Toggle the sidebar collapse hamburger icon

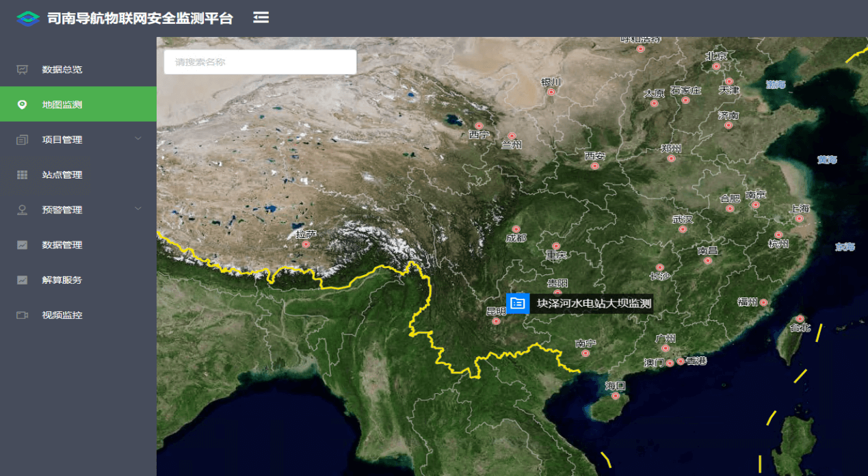[x=261, y=17]
